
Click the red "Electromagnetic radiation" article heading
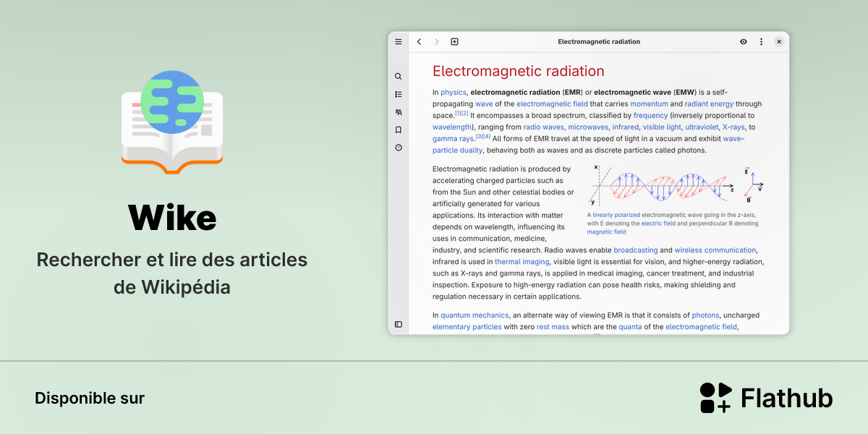coord(518,71)
